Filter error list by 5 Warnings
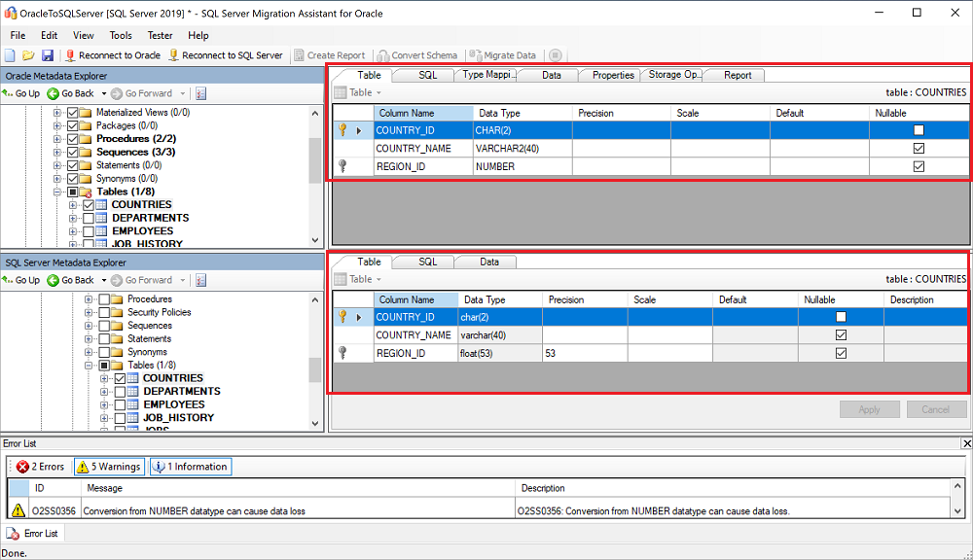Viewport: 973px width, 560px height. pos(109,467)
